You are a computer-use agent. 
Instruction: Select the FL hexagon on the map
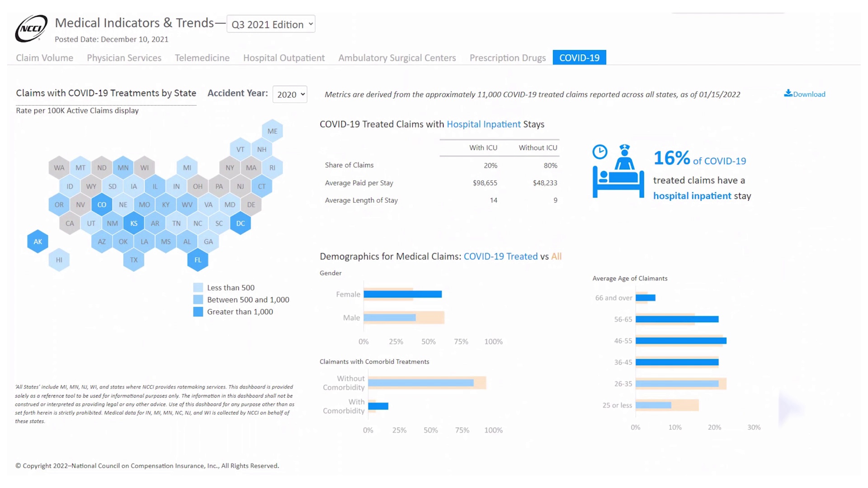pyautogui.click(x=198, y=260)
